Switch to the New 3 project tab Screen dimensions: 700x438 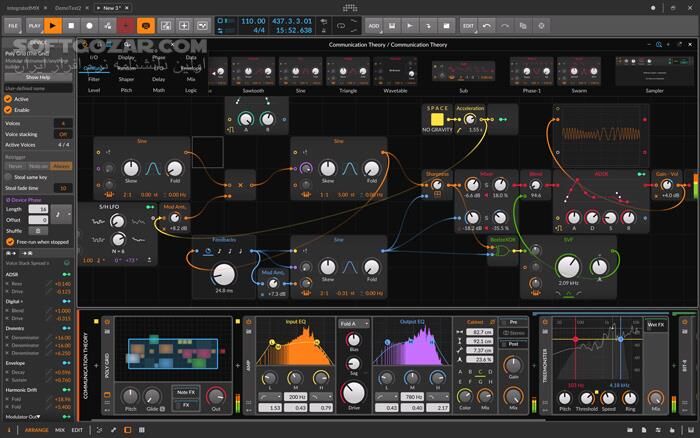point(112,8)
